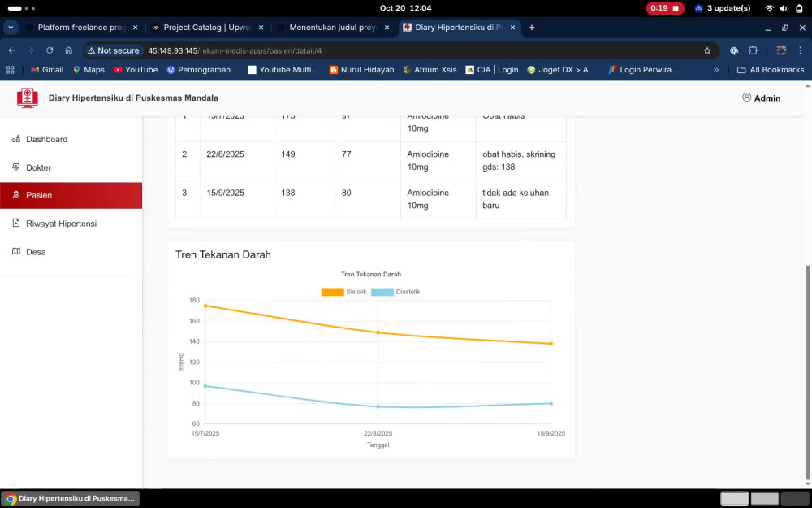The height and width of the screenshot is (508, 812).
Task: Click Diary Hipertensiku taskbar window button
Action: (70, 499)
